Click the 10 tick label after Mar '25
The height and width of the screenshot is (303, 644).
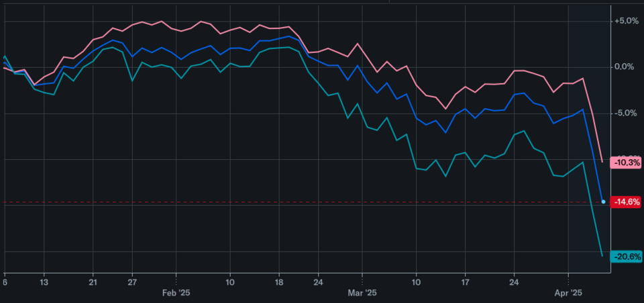(416, 284)
